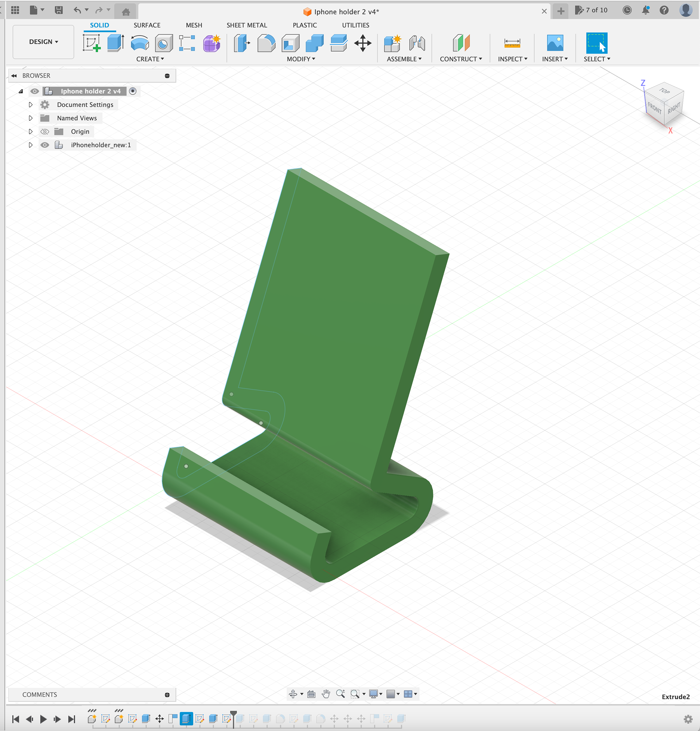
Task: Jump to timeline beginning
Action: tap(16, 719)
